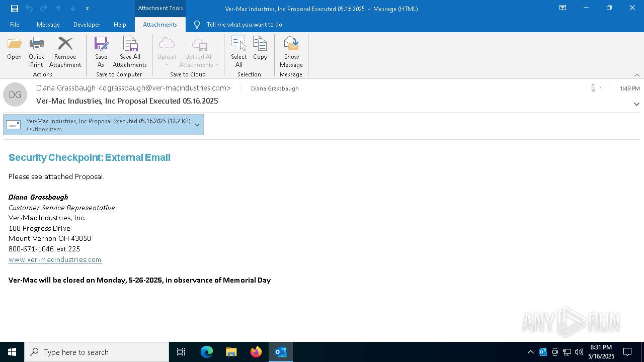
Task: Save attachment with Save As
Action: pyautogui.click(x=101, y=52)
